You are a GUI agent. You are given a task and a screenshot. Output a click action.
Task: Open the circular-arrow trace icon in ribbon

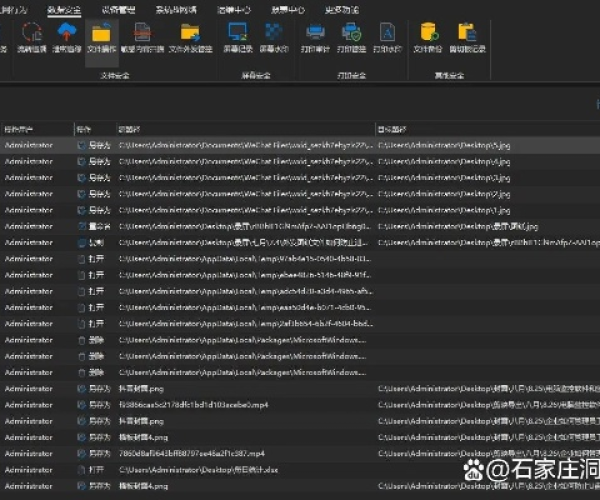click(32, 32)
